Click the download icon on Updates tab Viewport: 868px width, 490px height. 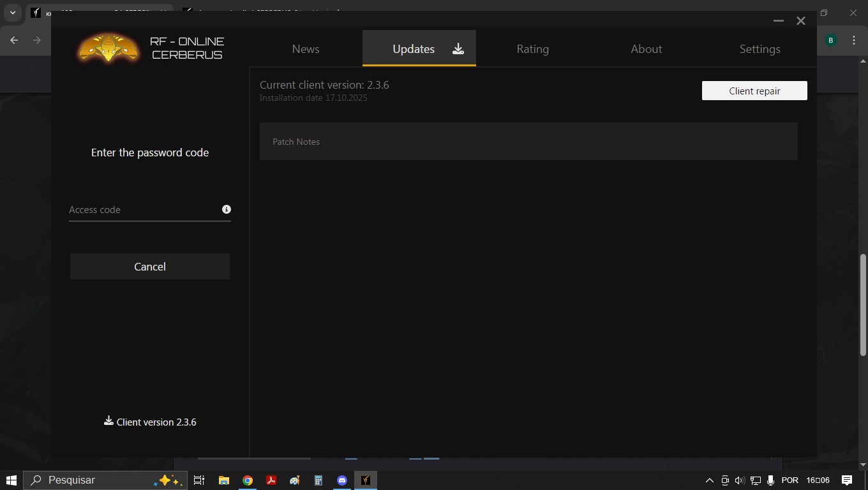click(x=458, y=49)
